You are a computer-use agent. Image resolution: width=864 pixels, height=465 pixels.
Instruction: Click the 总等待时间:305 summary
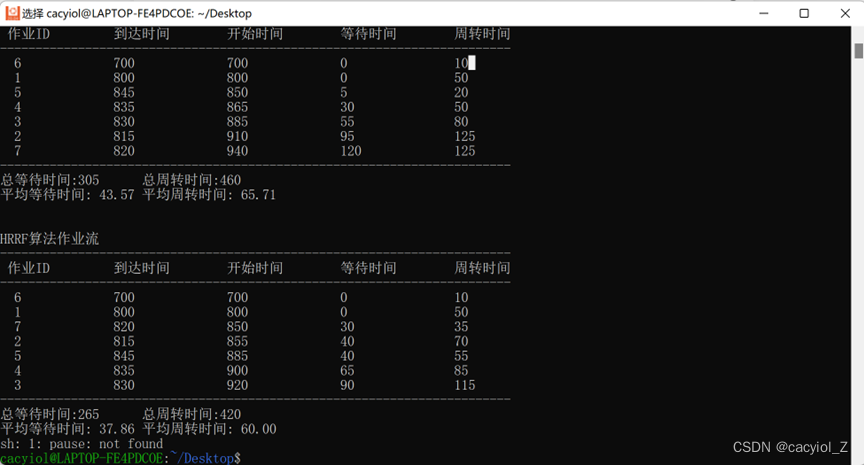point(50,180)
